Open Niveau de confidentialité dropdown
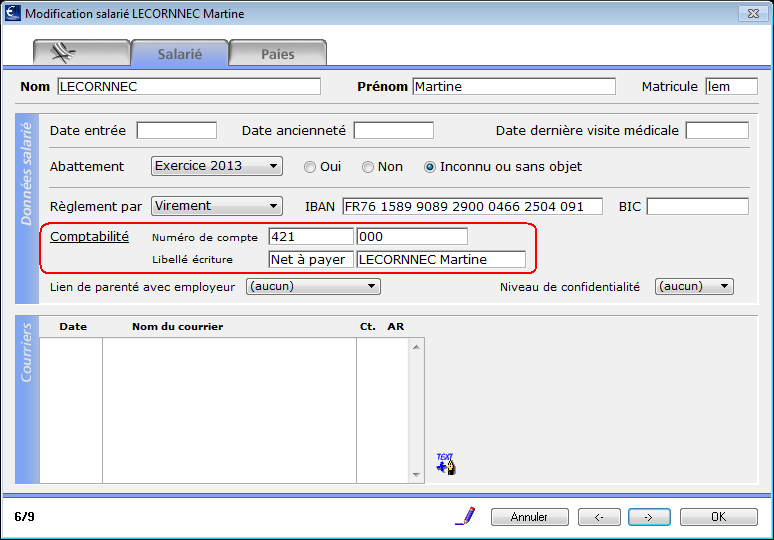 tap(694, 286)
